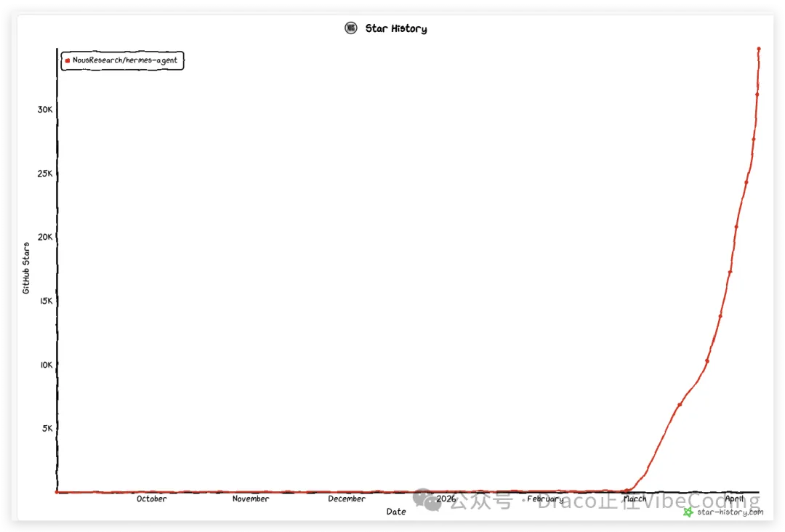Select the October x-axis label
This screenshot has height=532, width=785.
(x=151, y=499)
